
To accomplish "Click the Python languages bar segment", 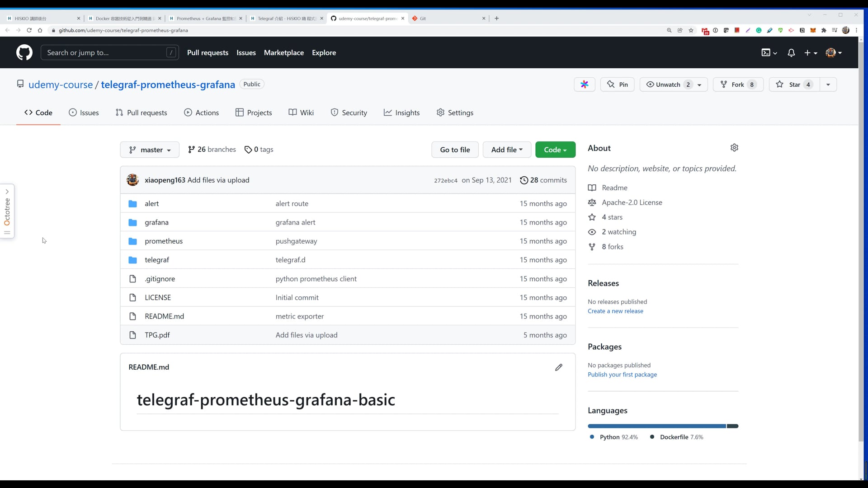I will pos(656,426).
